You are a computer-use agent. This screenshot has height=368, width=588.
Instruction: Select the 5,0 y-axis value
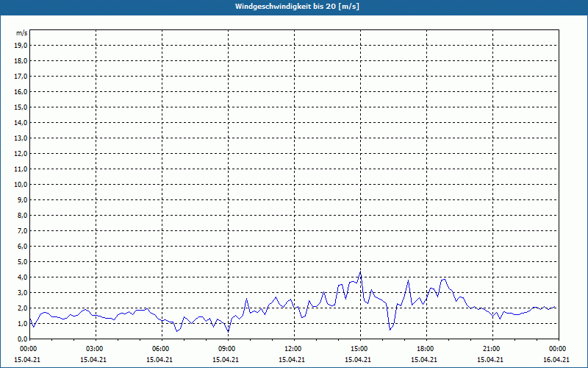(22, 262)
